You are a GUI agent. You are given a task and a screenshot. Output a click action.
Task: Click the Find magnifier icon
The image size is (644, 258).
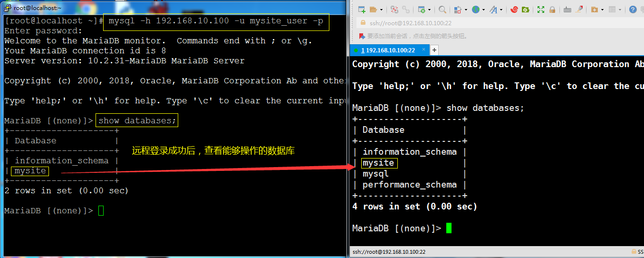pyautogui.click(x=442, y=10)
